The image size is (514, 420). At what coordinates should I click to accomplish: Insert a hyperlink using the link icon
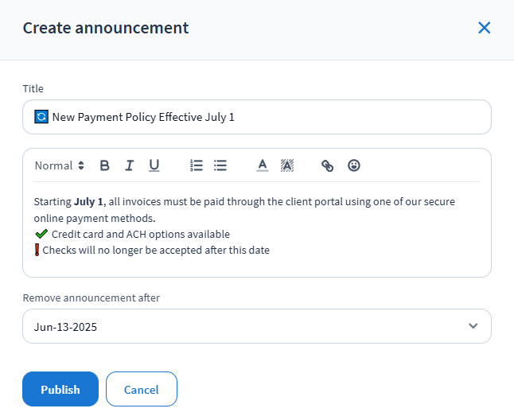tap(327, 165)
